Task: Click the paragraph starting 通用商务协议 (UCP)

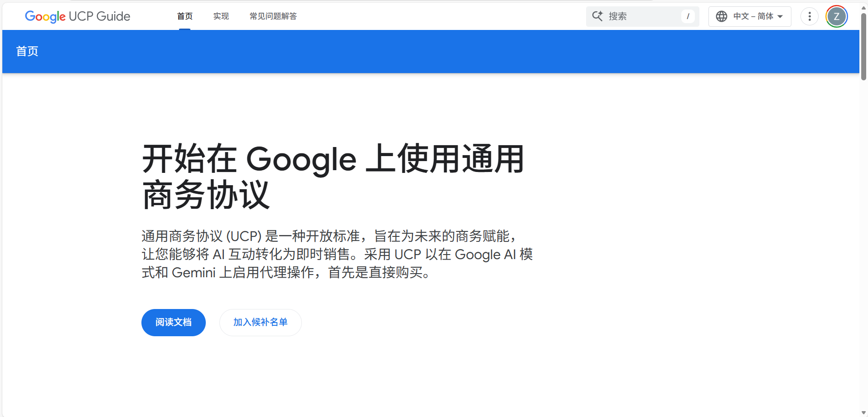Action: coord(337,254)
